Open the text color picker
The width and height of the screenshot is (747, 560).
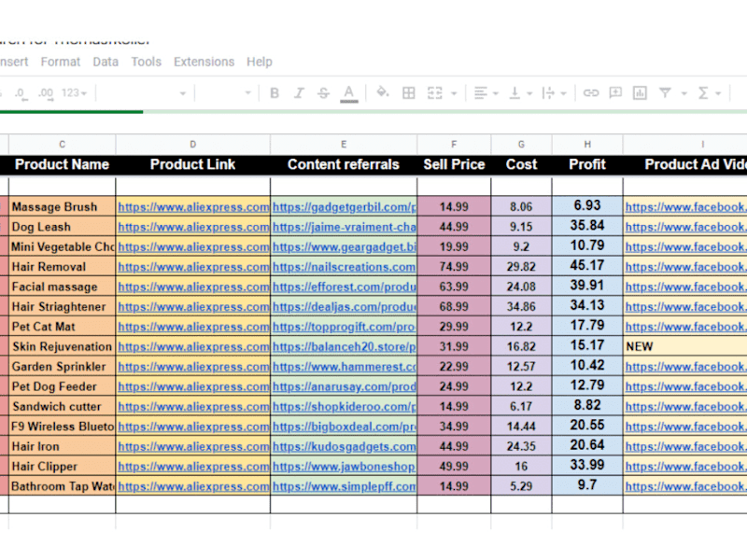(348, 93)
